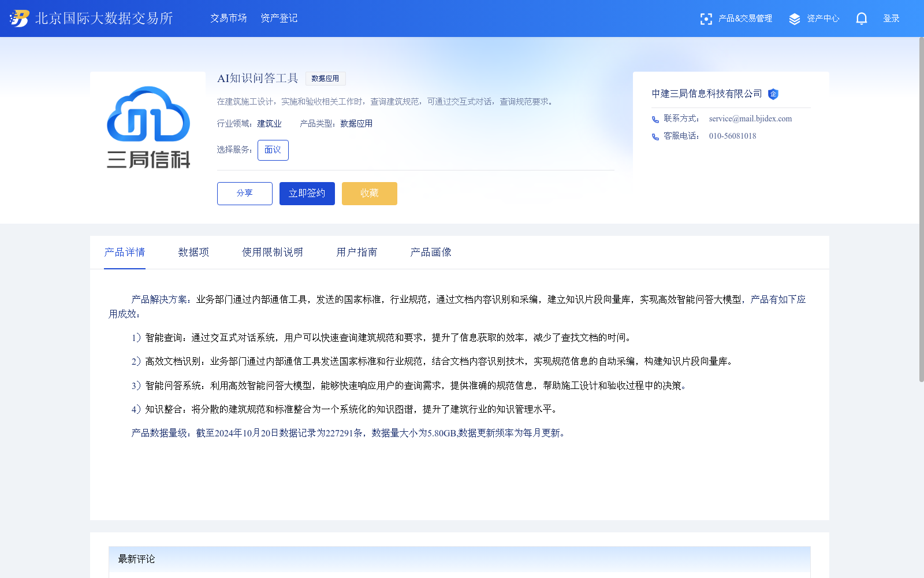The image size is (924, 578).
Task: Switch to the 产品详情 tab
Action: (125, 253)
